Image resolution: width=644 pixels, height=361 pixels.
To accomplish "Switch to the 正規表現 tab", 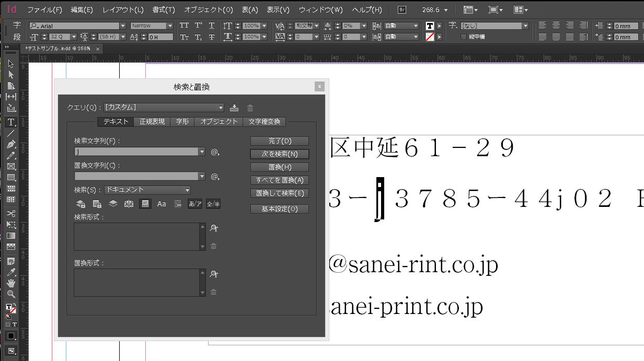I will (152, 122).
